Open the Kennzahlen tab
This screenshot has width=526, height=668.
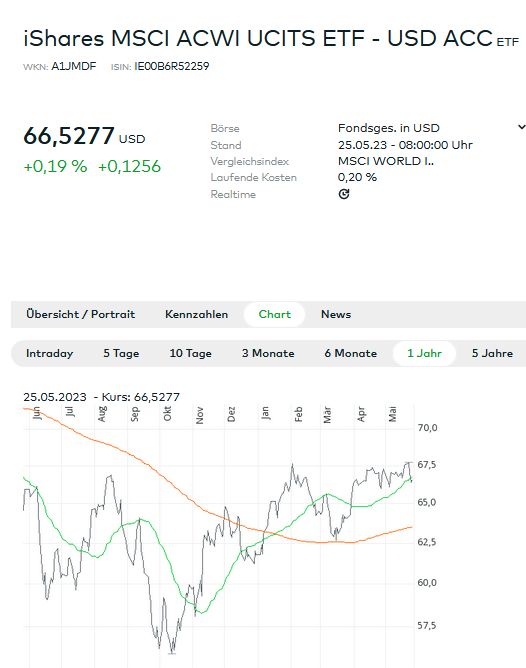(196, 314)
